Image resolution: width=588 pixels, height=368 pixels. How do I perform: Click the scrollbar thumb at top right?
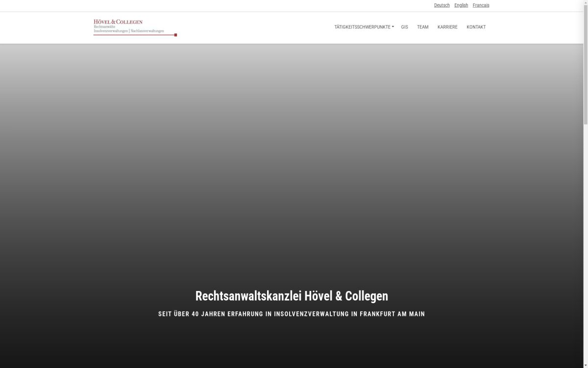point(586,64)
